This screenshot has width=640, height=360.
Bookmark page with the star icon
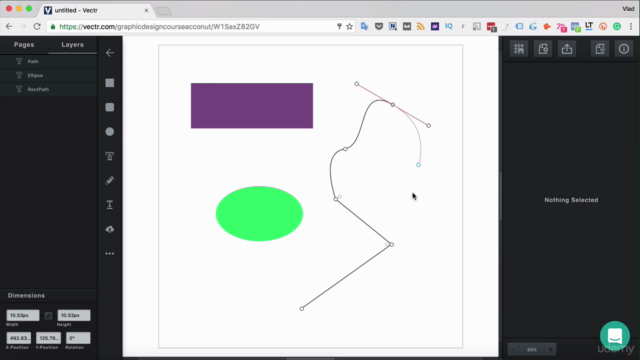coord(349,27)
